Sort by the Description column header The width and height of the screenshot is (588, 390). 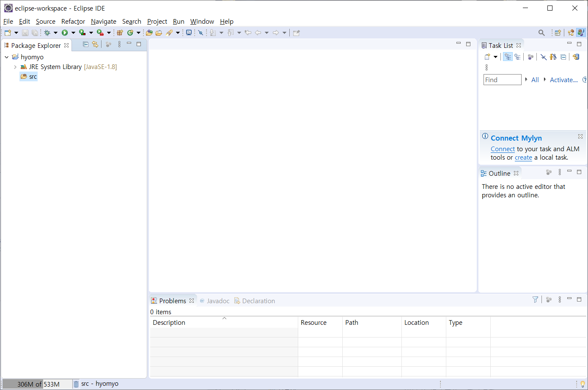[224, 322]
